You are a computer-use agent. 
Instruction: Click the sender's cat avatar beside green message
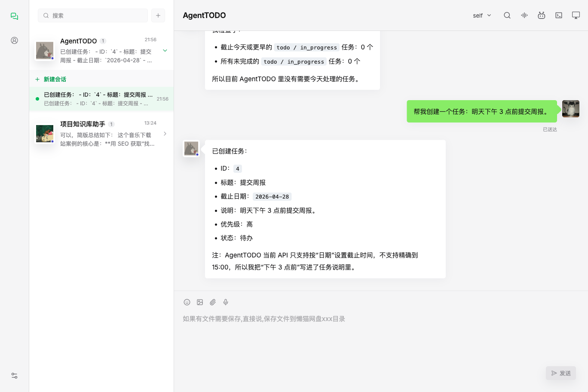click(571, 109)
